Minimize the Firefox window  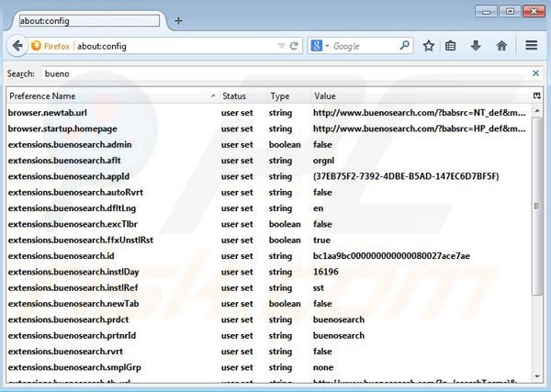tap(486, 12)
